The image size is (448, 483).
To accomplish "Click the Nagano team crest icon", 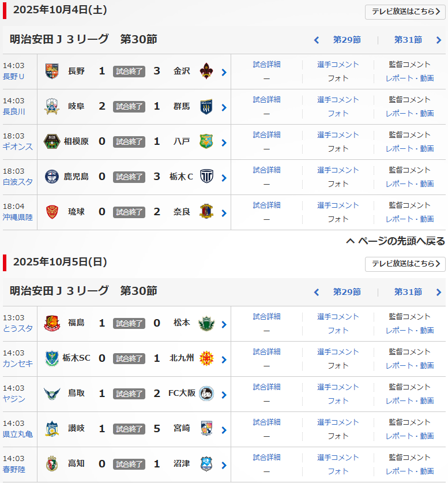I will coord(52,71).
